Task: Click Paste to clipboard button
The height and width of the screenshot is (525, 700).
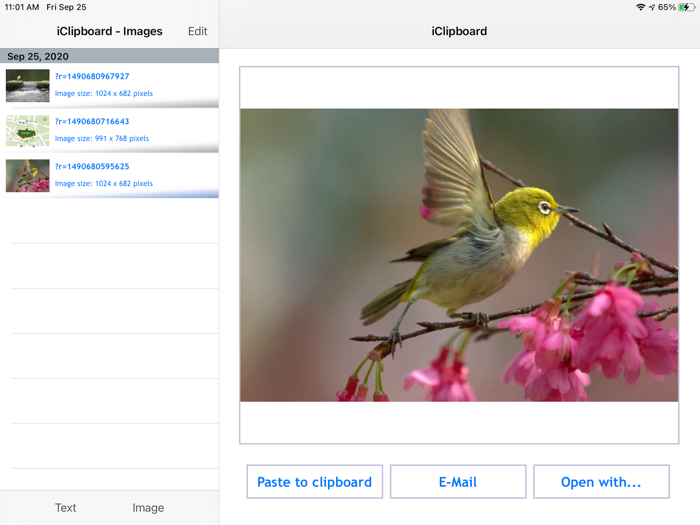Action: 314,482
